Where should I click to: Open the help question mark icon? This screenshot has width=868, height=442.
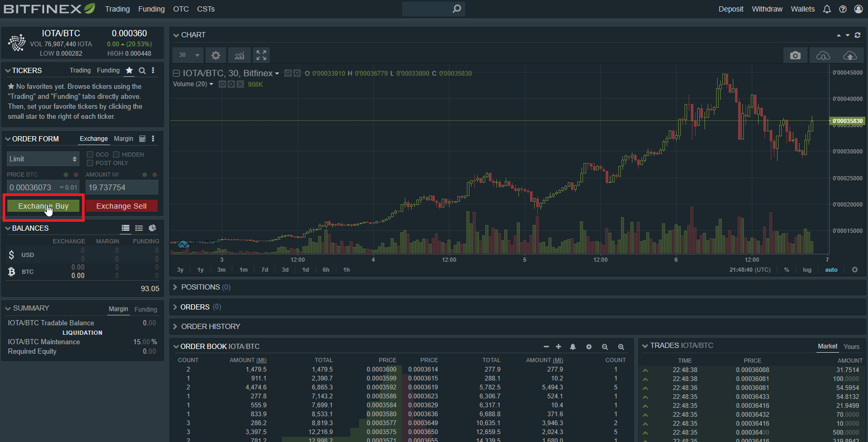843,9
